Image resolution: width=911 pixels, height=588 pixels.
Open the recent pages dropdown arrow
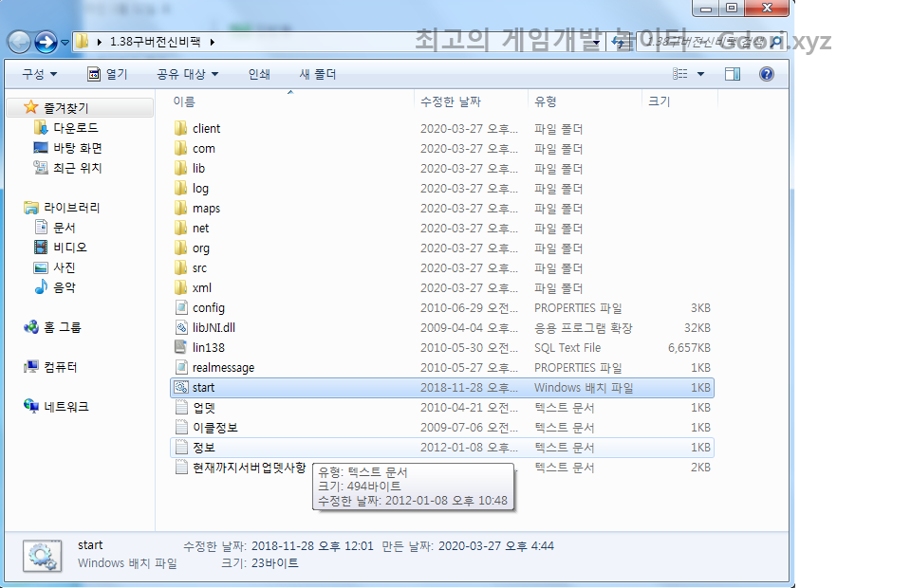pos(65,43)
